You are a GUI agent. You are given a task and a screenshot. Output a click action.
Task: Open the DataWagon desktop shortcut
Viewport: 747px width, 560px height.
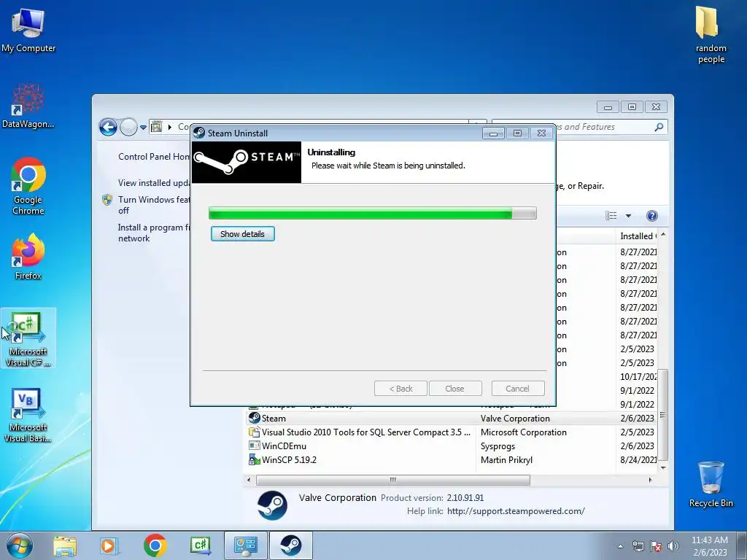coord(28,106)
